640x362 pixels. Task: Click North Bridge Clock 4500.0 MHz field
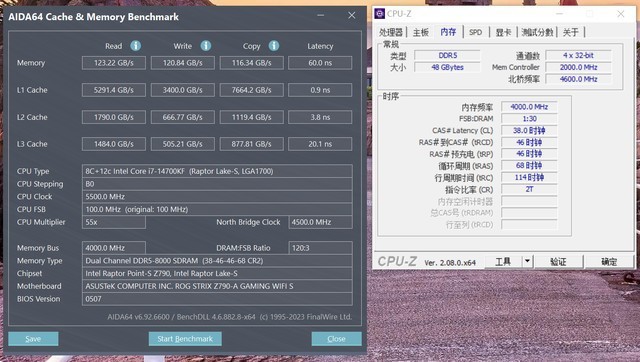coord(320,222)
